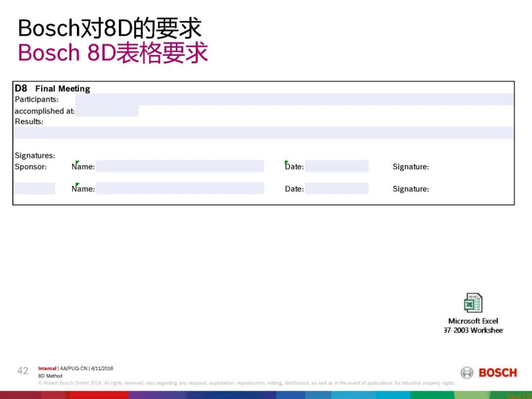The image size is (532, 399).
Task: Click the empty role cell below Sponsor
Action: [33, 188]
